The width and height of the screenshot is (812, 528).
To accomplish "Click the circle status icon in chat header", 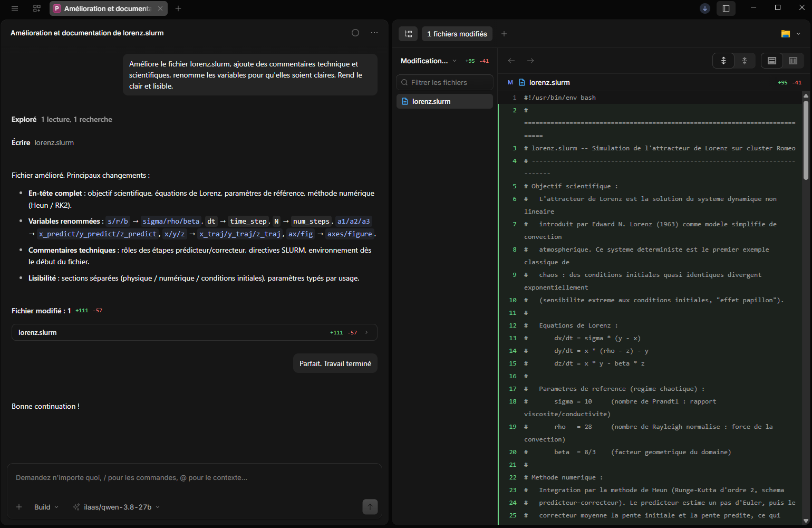I will pos(355,33).
